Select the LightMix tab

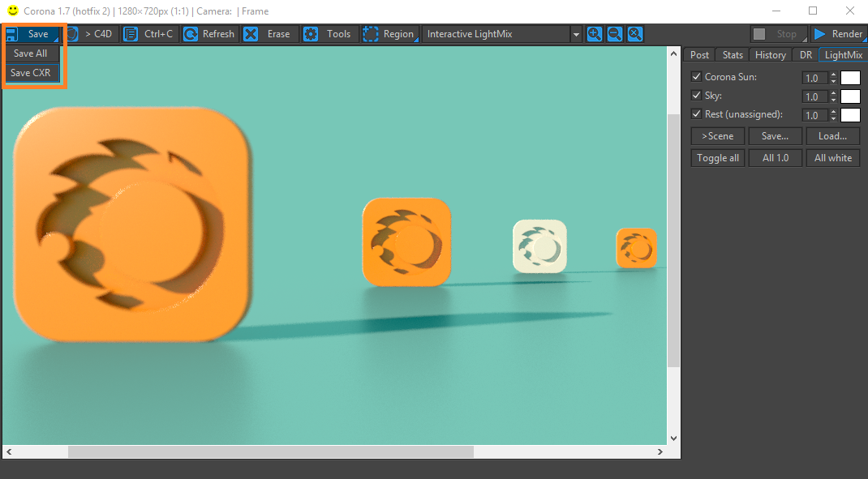click(843, 55)
